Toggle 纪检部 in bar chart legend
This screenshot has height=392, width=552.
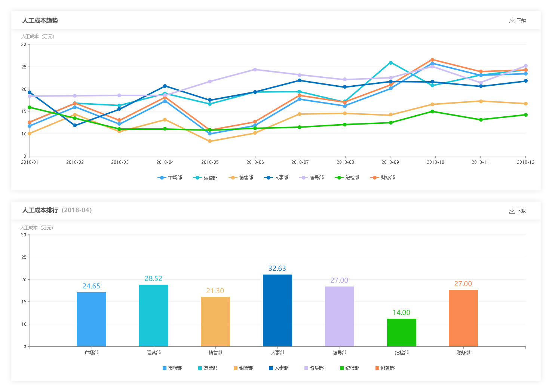click(x=349, y=368)
